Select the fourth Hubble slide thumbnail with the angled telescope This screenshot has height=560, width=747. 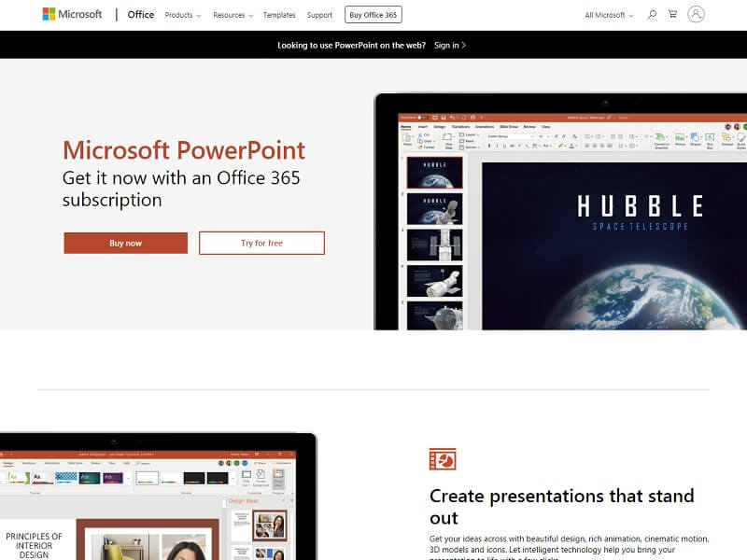point(434,281)
